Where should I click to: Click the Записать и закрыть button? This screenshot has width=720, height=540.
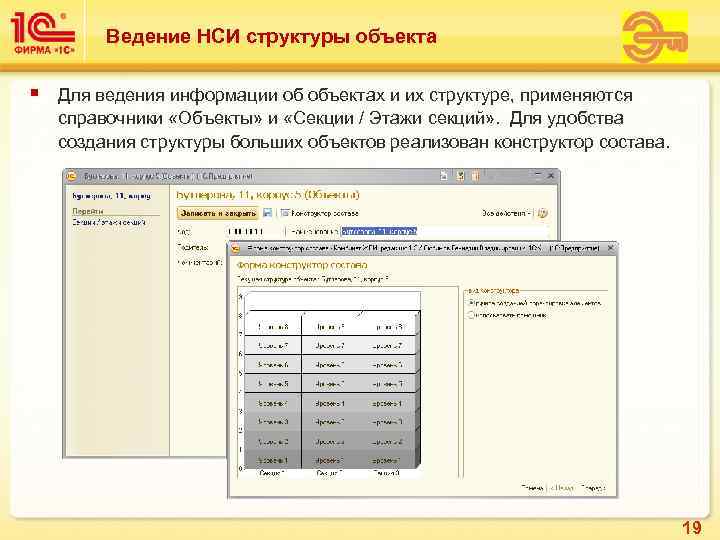coord(217,213)
